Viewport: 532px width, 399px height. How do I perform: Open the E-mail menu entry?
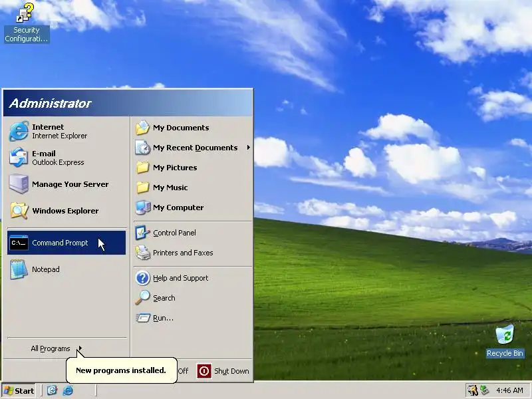(x=66, y=158)
